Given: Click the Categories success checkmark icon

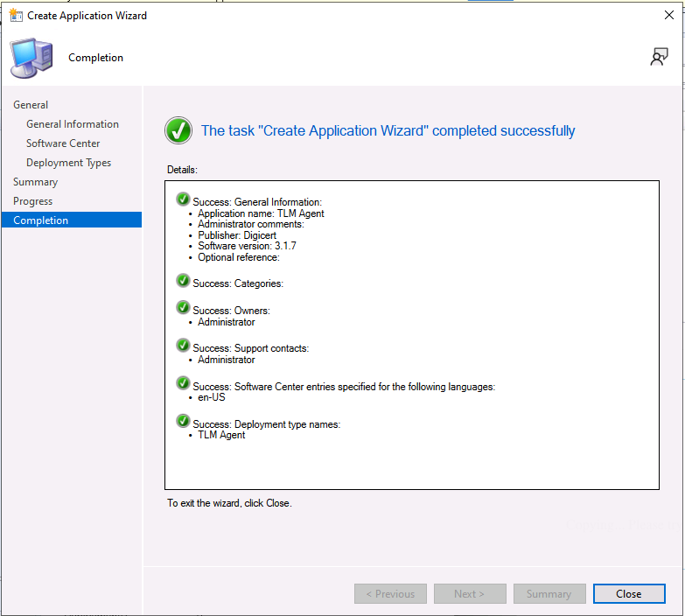Looking at the screenshot, I should coord(183,280).
